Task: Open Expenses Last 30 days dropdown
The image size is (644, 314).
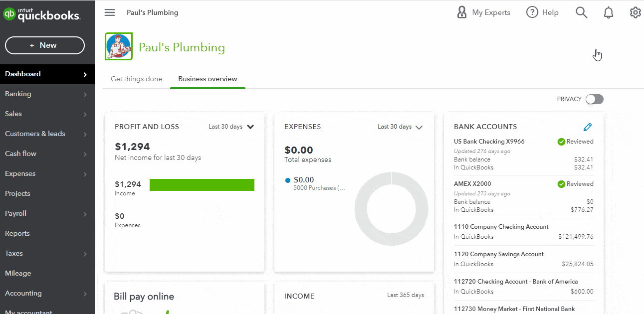Action: pyautogui.click(x=400, y=127)
